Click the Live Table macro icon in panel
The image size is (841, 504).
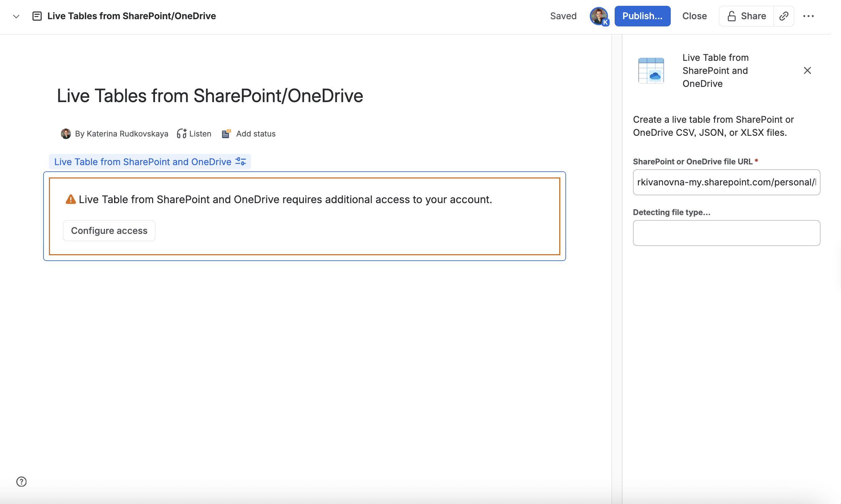[x=651, y=71]
